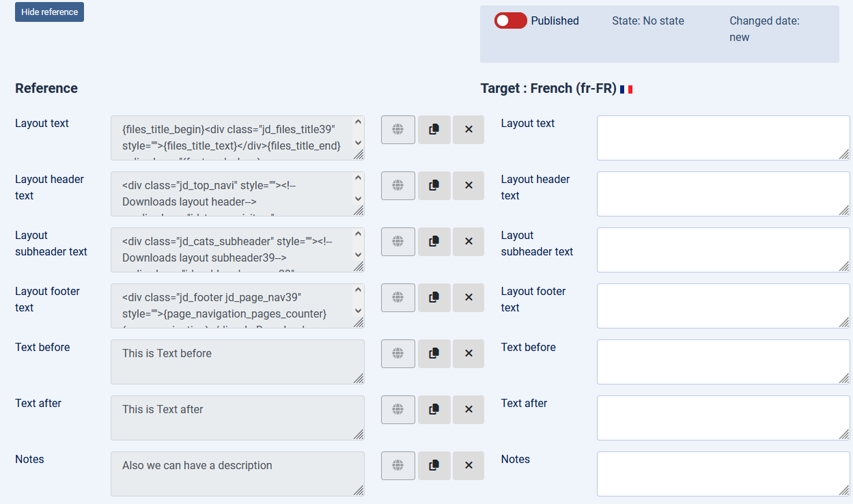The image size is (853, 504).
Task: Clear the Layout header text target field
Action: tap(469, 186)
